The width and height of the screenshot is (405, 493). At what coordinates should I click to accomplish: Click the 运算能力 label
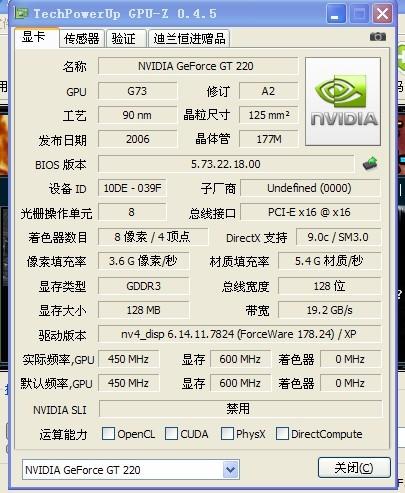click(x=63, y=434)
